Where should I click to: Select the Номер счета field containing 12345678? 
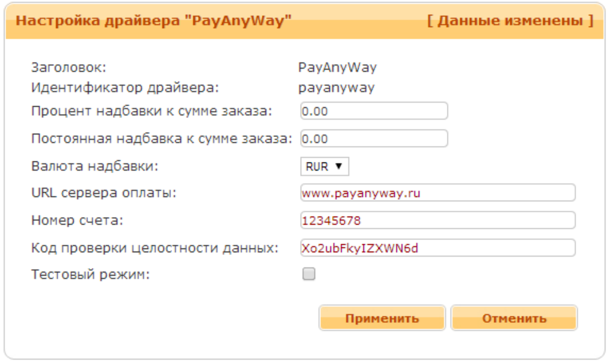[x=438, y=220]
